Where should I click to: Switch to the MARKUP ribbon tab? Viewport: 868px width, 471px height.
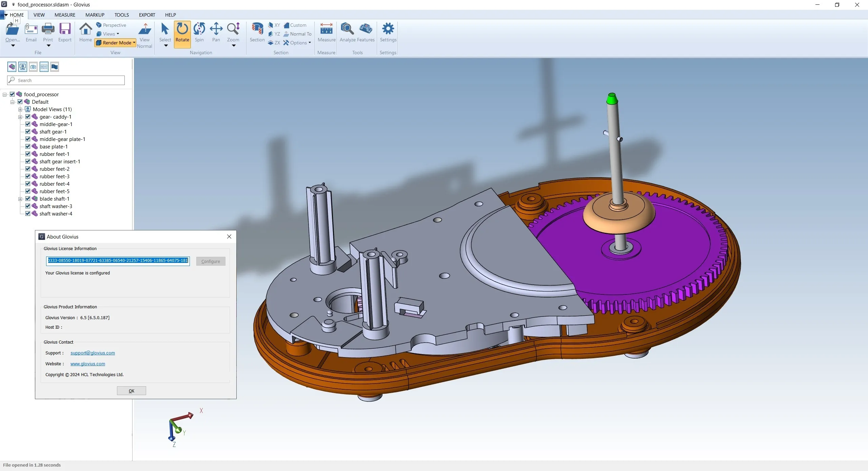(x=95, y=15)
